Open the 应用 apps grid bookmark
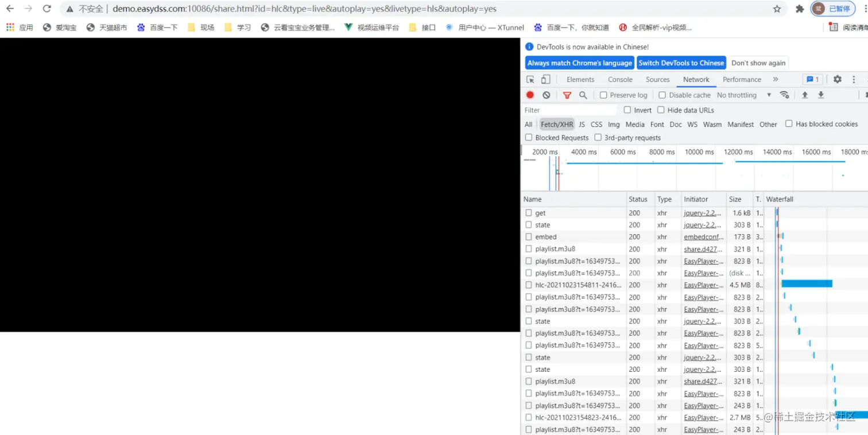This screenshot has width=868, height=435. click(20, 27)
